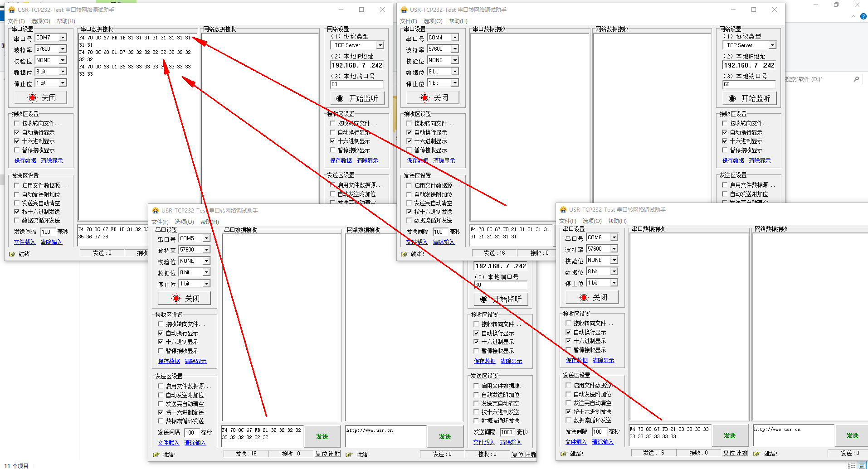Open the blue Explorer help question mark icon
The width and height of the screenshot is (868, 469).
click(x=863, y=16)
